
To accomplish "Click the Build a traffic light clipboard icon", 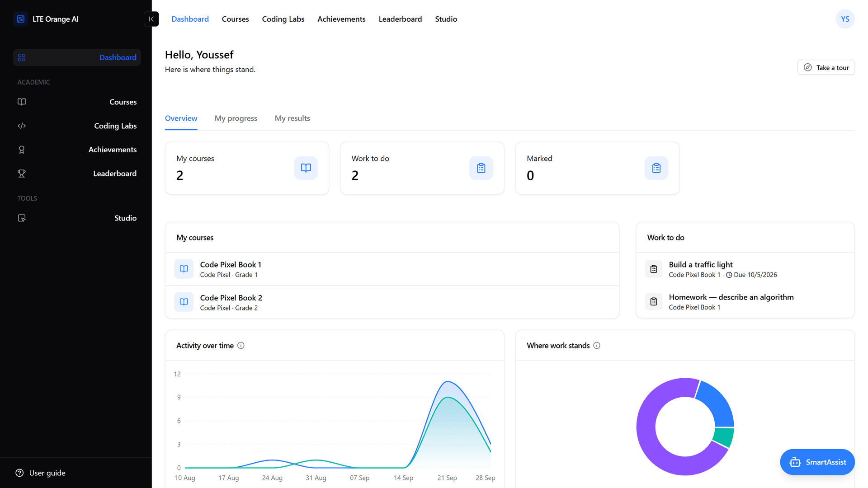I will (x=654, y=269).
